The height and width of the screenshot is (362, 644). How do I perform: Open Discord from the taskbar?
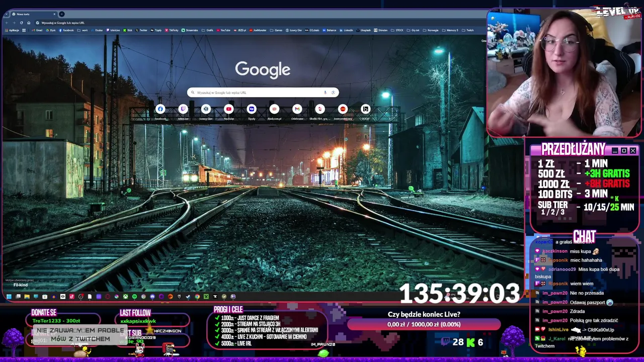[152, 297]
